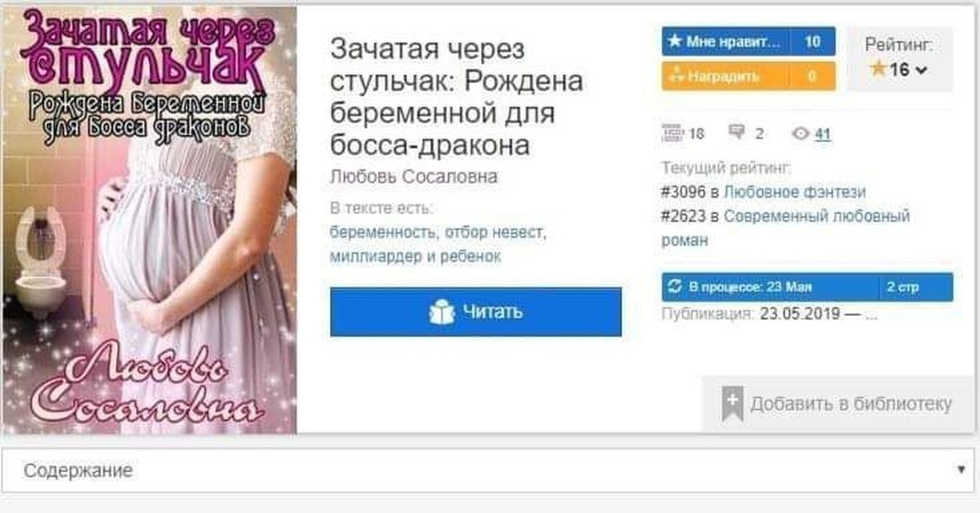Screen dimensions: 980x513
Task: Open author link Любовь Сосаловна
Action: point(414,177)
